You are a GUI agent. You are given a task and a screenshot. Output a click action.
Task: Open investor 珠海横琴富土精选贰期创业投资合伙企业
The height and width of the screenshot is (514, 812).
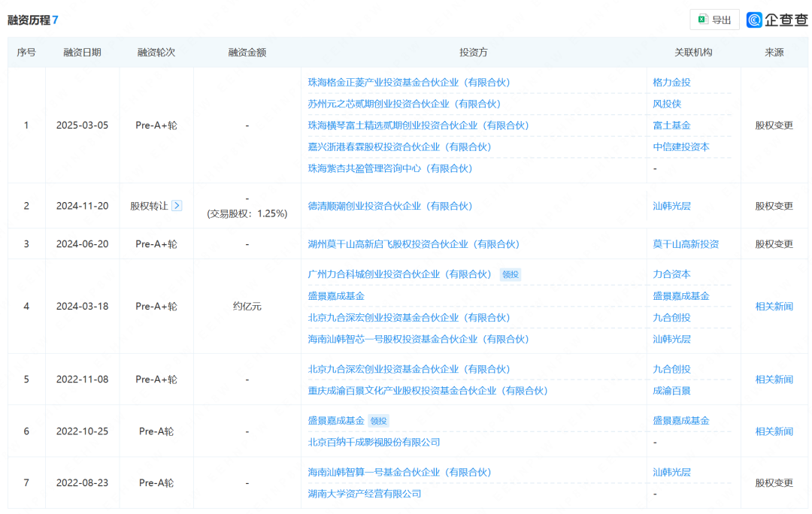[x=419, y=125]
